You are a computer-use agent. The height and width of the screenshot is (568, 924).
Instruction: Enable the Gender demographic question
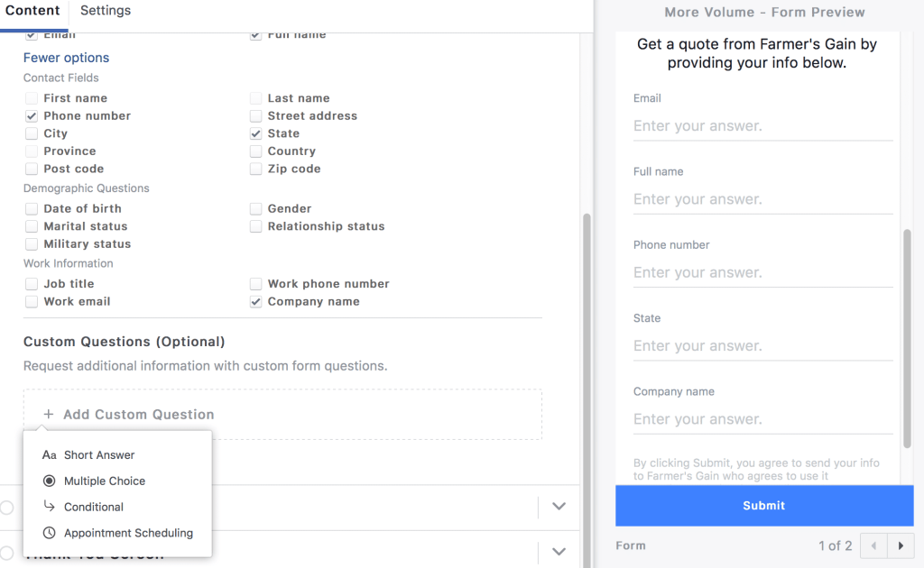tap(255, 208)
